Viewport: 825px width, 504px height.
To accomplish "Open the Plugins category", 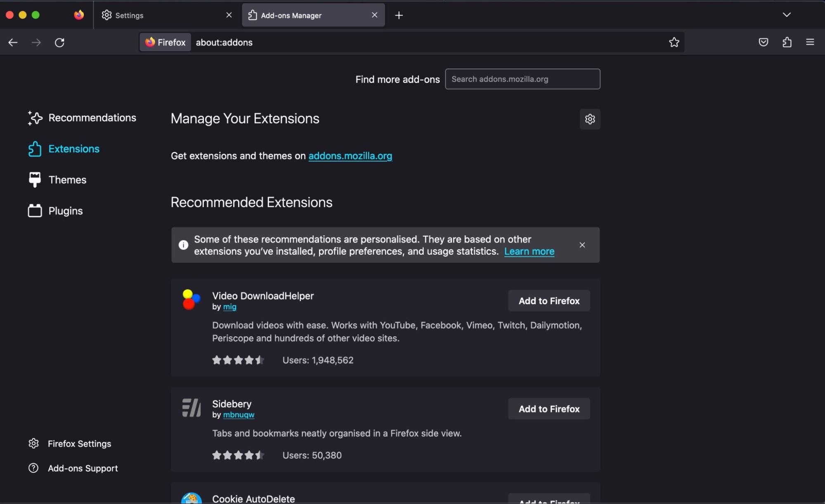I will (55, 211).
